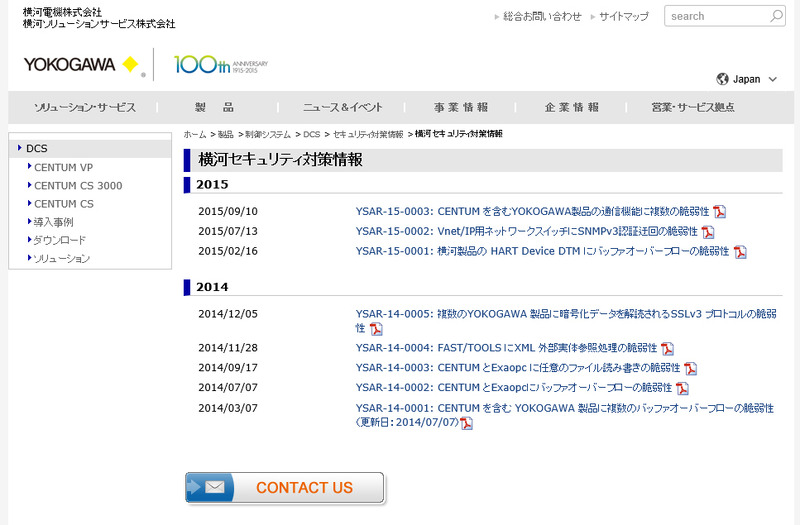The height and width of the screenshot is (525, 800).
Task: Open PDF icon for YSAR-15-0002
Action: pos(708,232)
